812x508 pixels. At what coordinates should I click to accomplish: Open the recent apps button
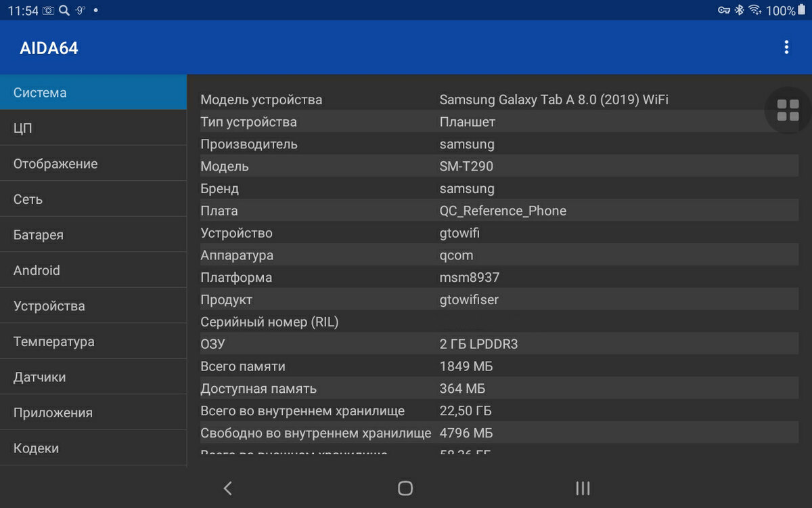coord(583,488)
